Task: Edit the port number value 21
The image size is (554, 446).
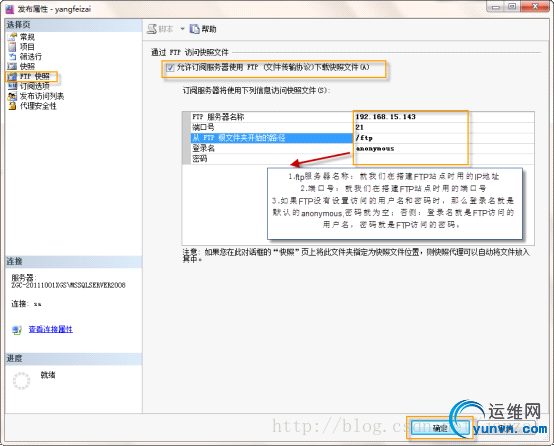Action: click(443, 128)
